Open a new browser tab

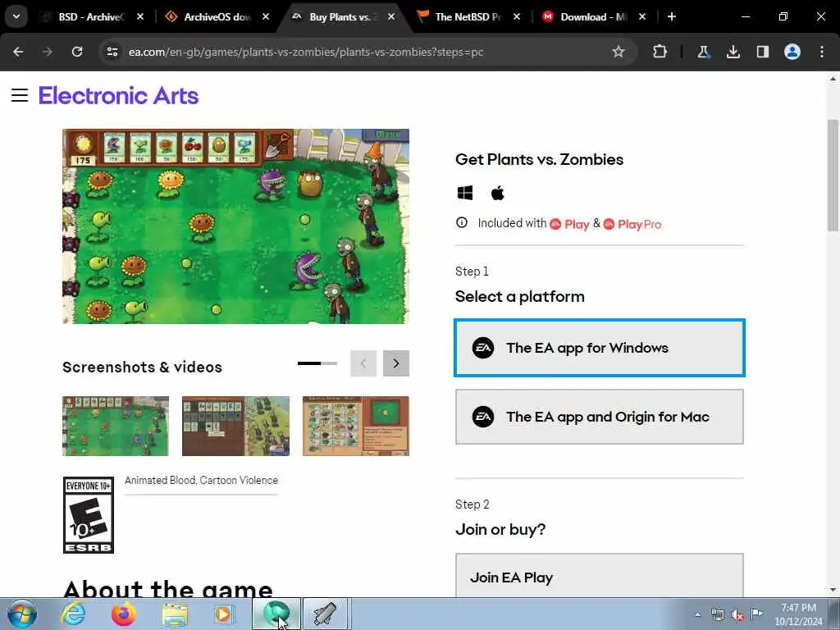pyautogui.click(x=672, y=16)
